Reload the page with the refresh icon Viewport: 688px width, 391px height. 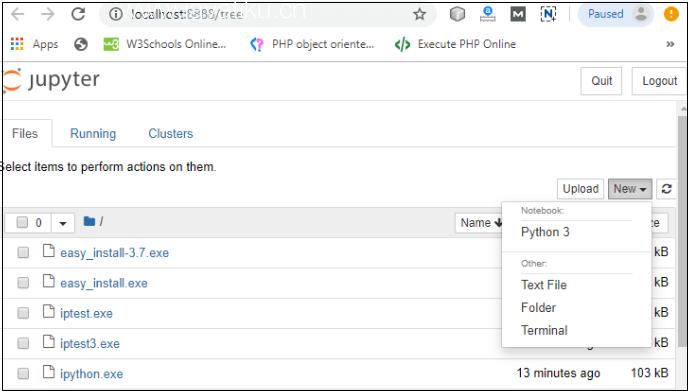point(78,14)
